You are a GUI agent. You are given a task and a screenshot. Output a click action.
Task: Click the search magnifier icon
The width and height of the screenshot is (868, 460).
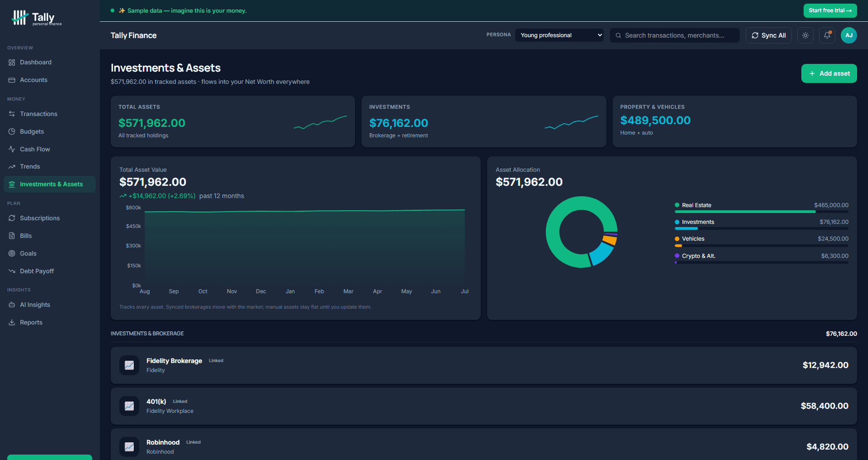[618, 35]
